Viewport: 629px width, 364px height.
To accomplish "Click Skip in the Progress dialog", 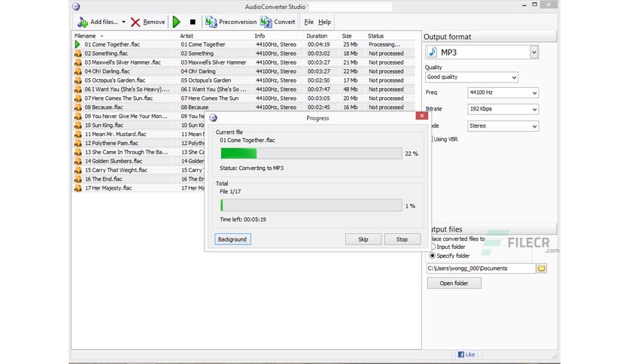I will 363,239.
